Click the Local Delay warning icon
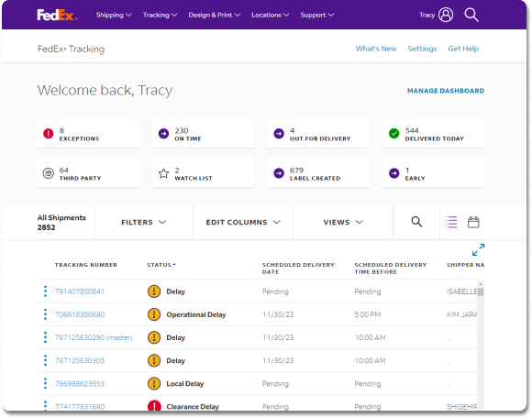Viewport: 532px width, 418px height. pyautogui.click(x=154, y=384)
